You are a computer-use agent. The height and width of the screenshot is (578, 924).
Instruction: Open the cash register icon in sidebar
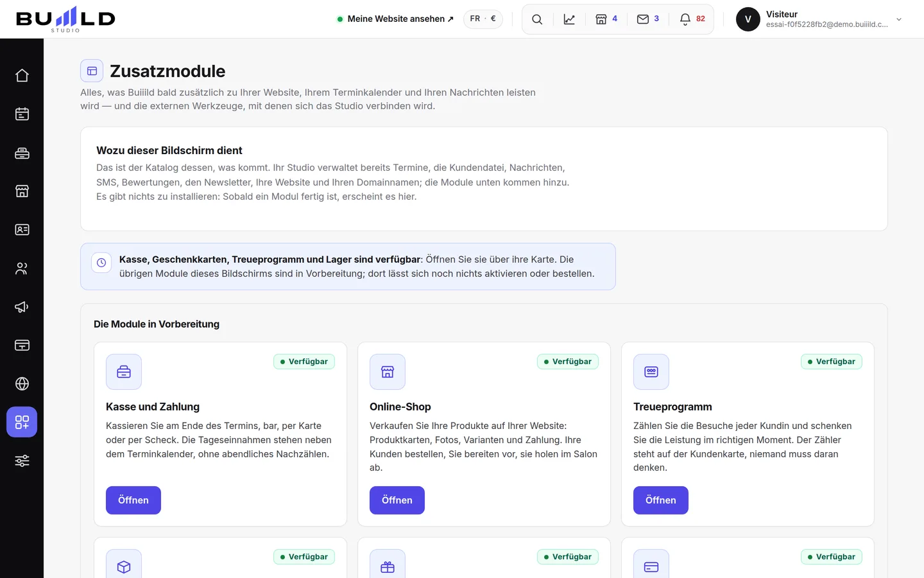tap(22, 152)
